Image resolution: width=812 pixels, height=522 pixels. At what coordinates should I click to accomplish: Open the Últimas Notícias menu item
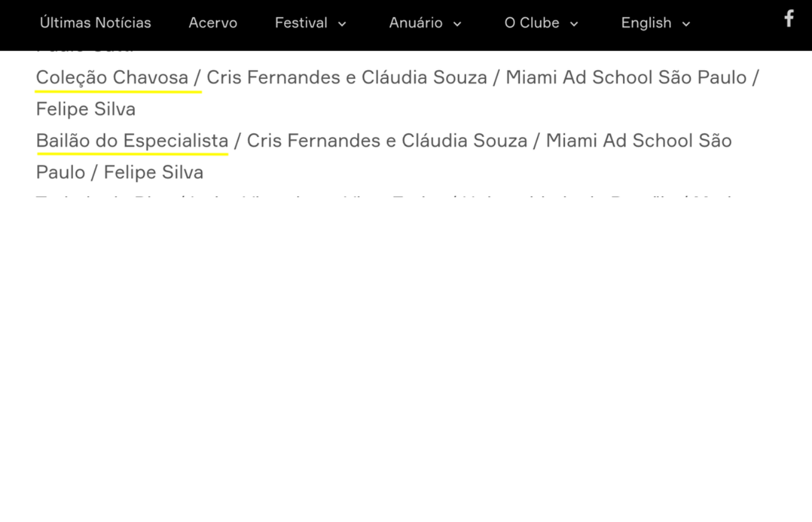coord(95,23)
